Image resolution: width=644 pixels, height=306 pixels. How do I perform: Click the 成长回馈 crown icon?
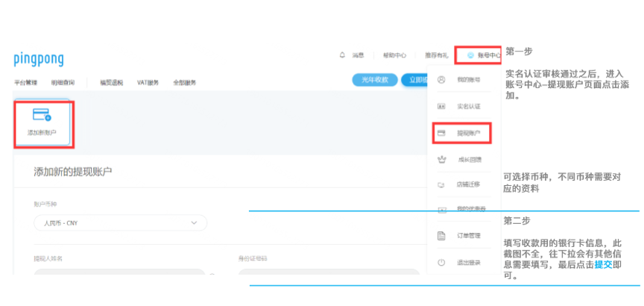(x=441, y=160)
